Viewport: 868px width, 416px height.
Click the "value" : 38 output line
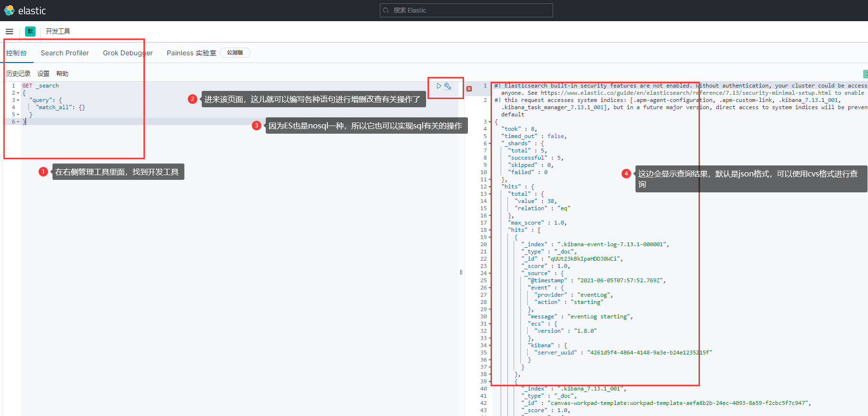[536, 201]
